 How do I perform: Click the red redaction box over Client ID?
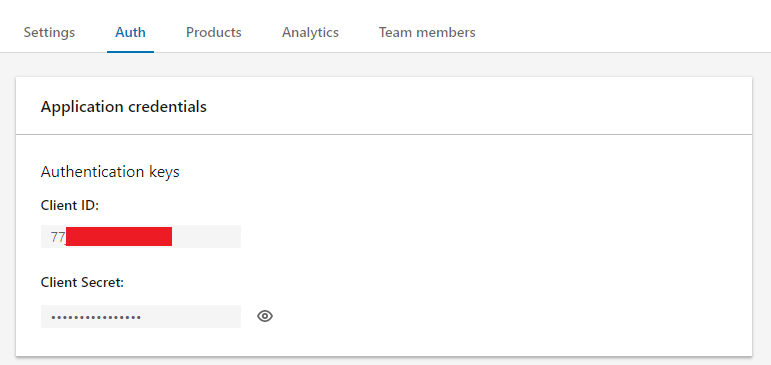[119, 237]
